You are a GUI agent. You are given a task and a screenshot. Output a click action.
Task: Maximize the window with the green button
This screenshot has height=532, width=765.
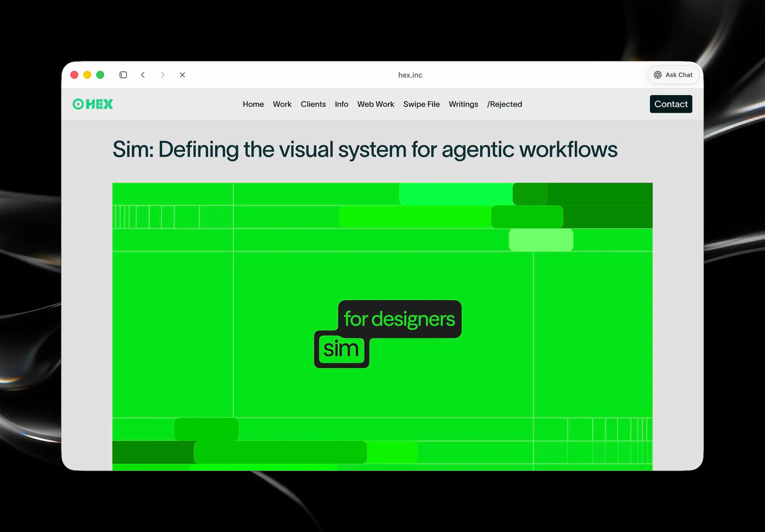[100, 75]
